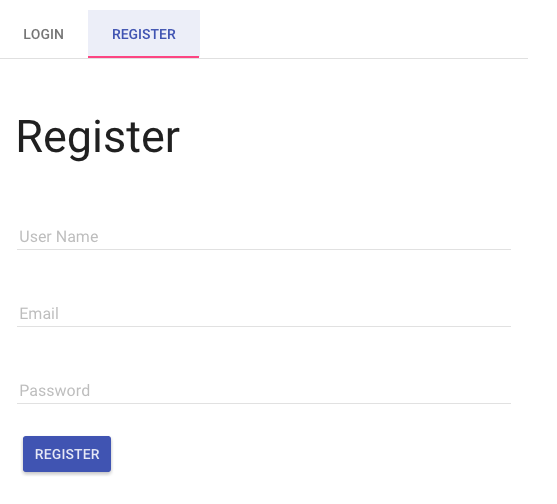This screenshot has height=504, width=557.
Task: Click the Register page heading
Action: (98, 138)
